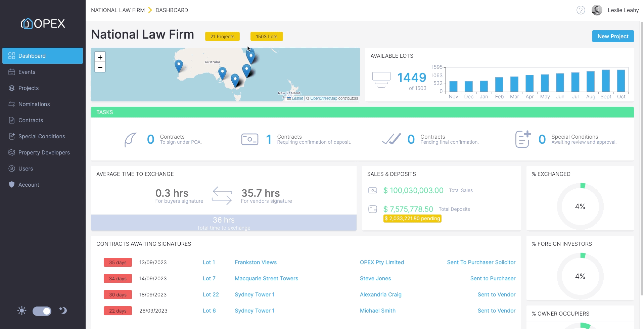Open Steve Jones link

375,278
